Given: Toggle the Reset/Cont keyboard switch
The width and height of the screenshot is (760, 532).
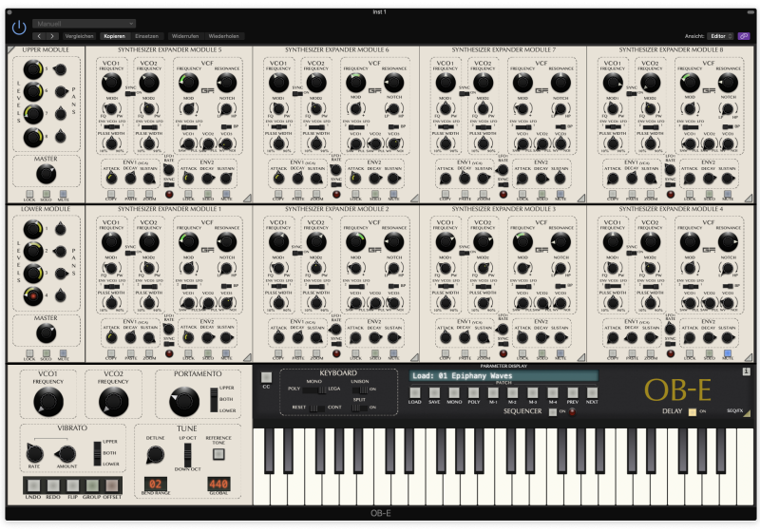Looking at the screenshot, I should 317,408.
